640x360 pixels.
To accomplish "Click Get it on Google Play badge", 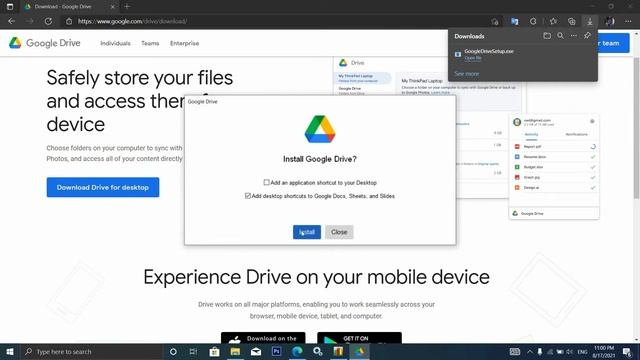I will 360,338.
